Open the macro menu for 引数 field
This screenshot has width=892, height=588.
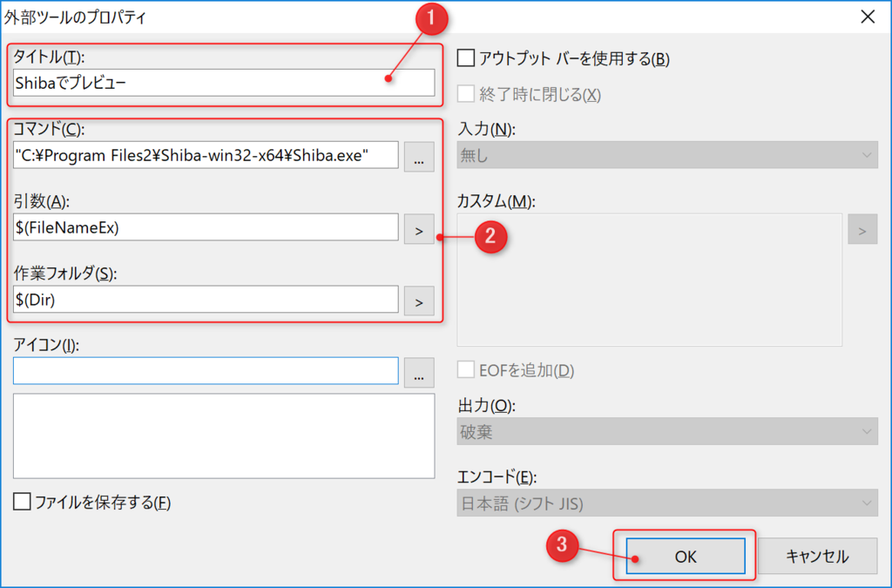pyautogui.click(x=419, y=228)
